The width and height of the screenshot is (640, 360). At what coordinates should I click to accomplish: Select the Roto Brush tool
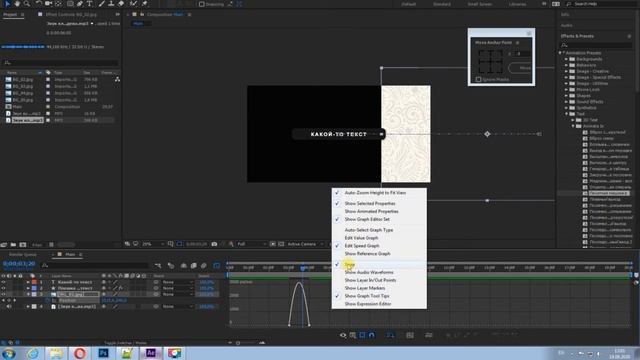pos(133,4)
